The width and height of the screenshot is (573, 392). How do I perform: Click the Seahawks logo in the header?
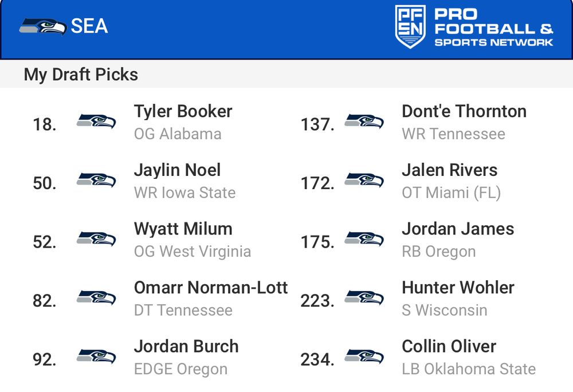[43, 27]
